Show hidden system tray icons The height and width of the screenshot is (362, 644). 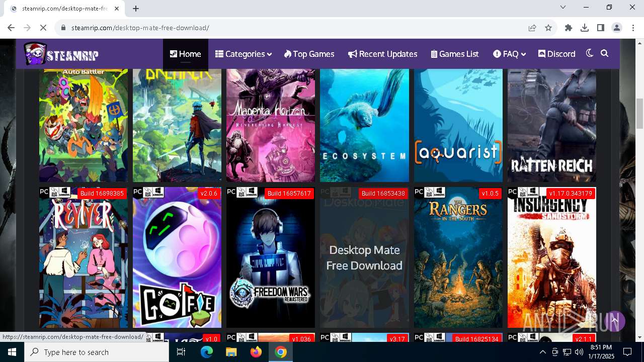543,352
